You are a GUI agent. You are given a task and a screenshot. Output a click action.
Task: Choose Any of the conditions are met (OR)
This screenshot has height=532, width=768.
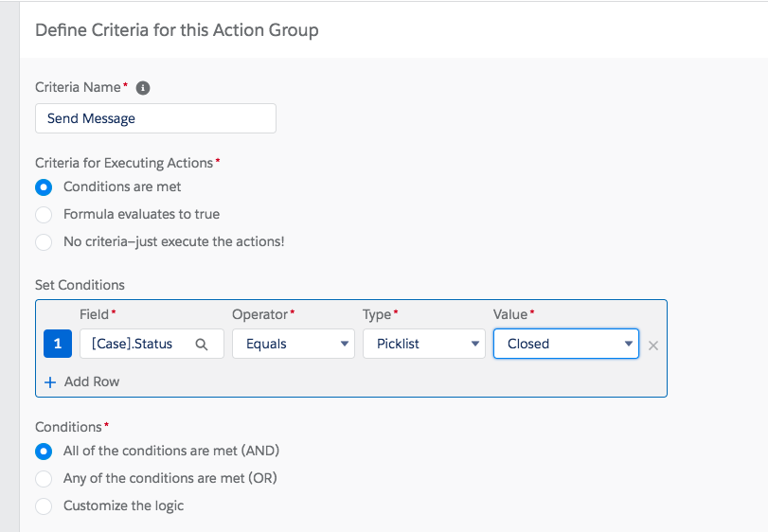[44, 479]
